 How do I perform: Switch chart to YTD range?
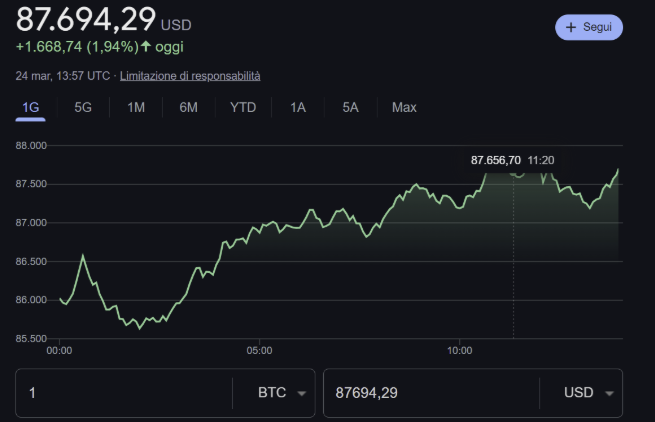[x=243, y=107]
